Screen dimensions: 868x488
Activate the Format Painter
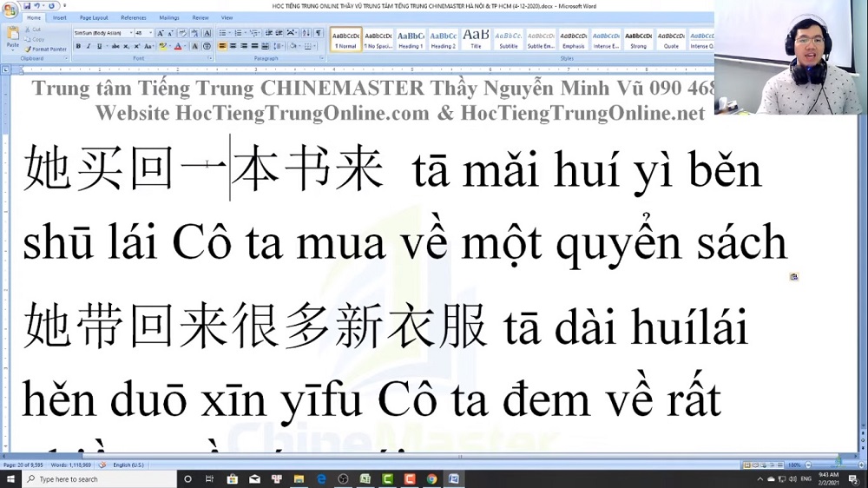point(45,49)
